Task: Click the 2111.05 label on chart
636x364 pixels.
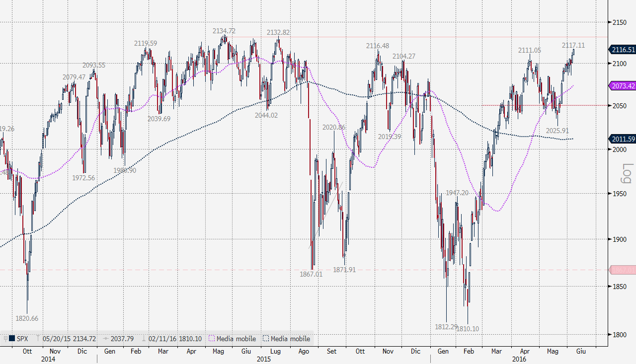Action: pyautogui.click(x=530, y=50)
